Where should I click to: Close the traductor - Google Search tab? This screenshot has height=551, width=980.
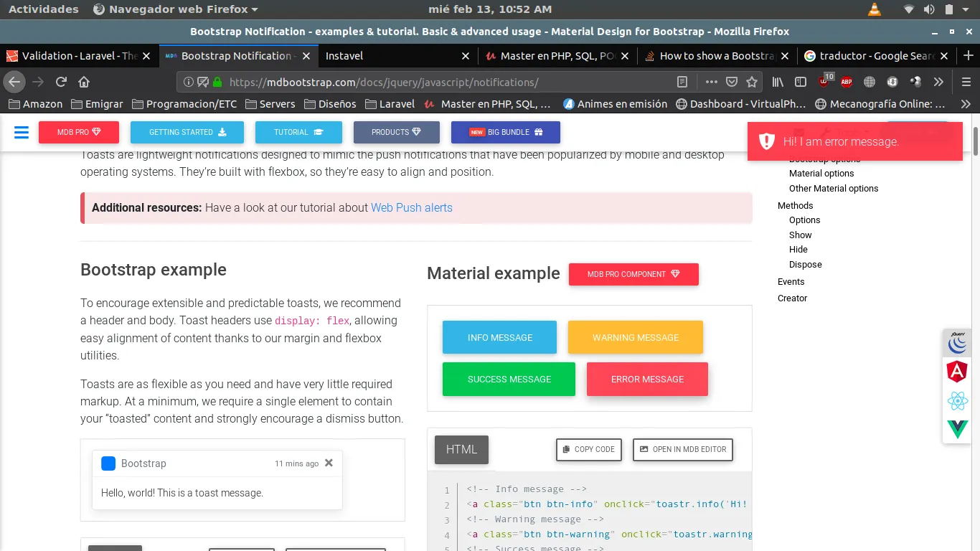tap(943, 56)
